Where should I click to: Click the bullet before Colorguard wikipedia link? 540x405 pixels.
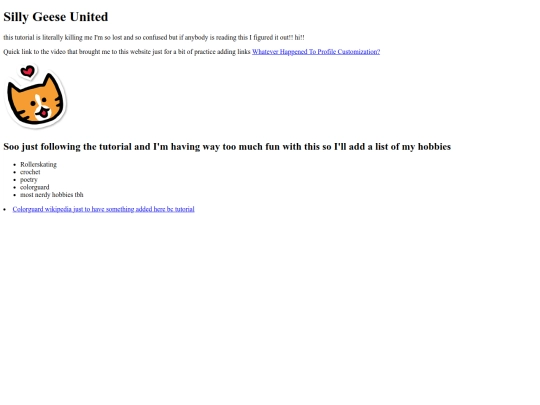click(x=5, y=209)
